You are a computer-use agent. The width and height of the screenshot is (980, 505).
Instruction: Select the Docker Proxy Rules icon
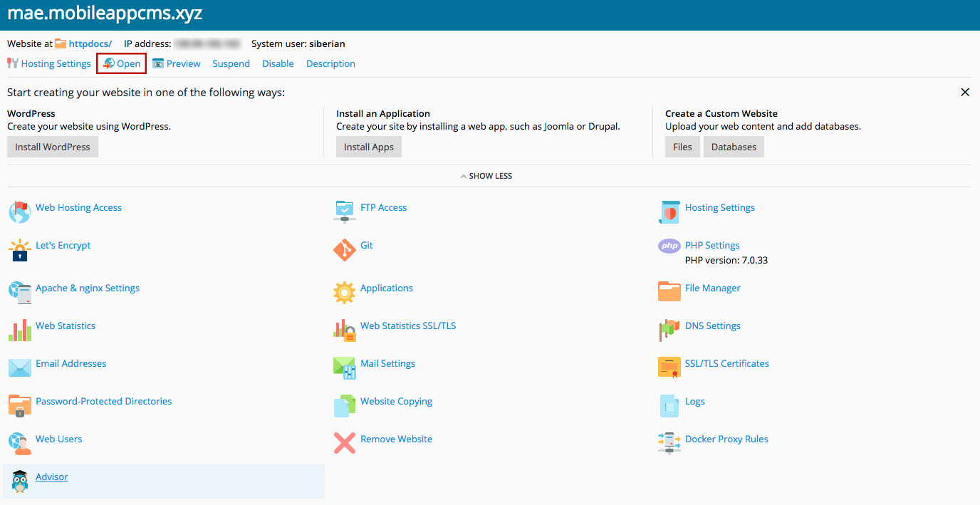(x=669, y=443)
